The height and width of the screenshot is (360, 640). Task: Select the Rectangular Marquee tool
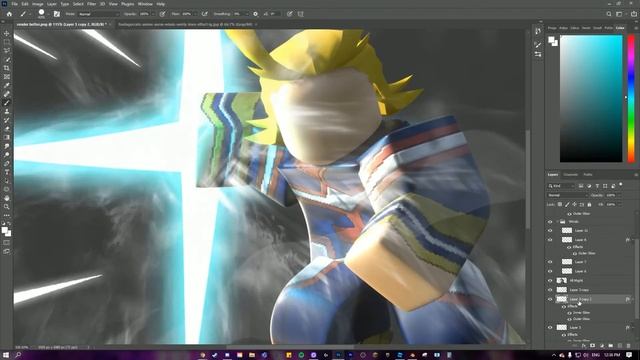pyautogui.click(x=7, y=42)
